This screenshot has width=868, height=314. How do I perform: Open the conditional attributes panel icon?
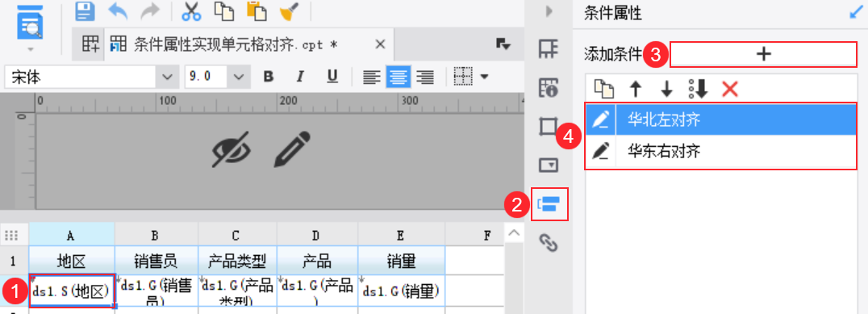549,203
